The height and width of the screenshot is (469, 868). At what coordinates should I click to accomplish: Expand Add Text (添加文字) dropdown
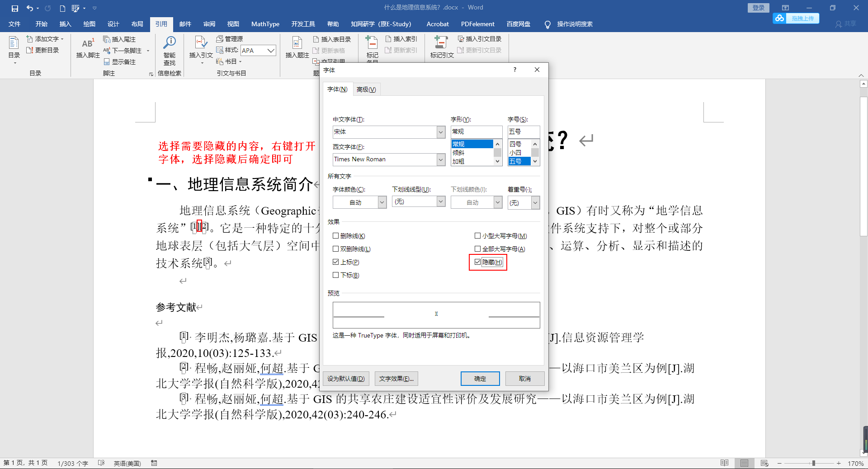62,39
